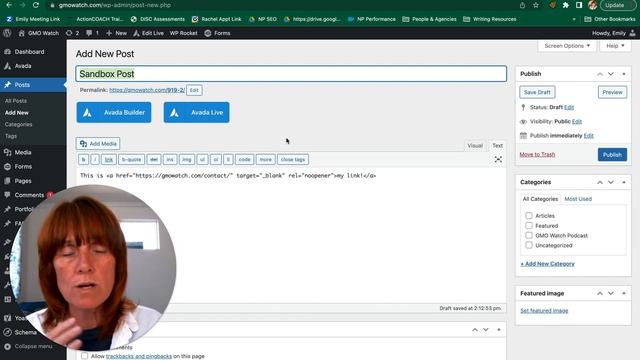Insert the more tag button

pos(265,160)
